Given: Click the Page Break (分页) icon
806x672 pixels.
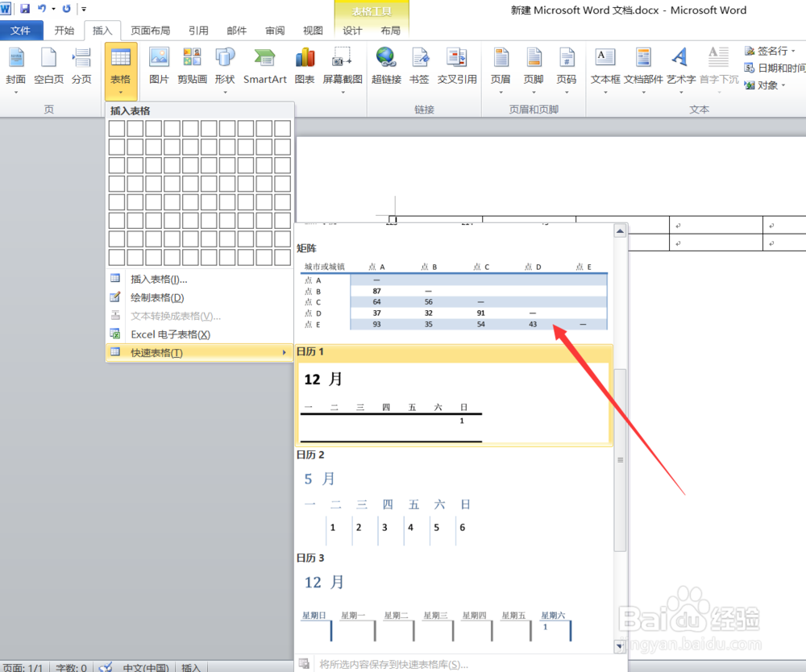Looking at the screenshot, I should point(81,58).
